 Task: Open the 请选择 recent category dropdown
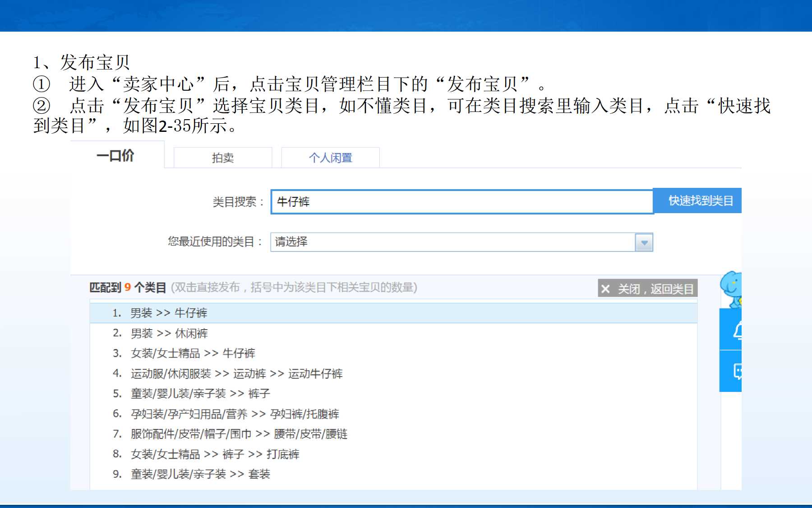coord(461,242)
